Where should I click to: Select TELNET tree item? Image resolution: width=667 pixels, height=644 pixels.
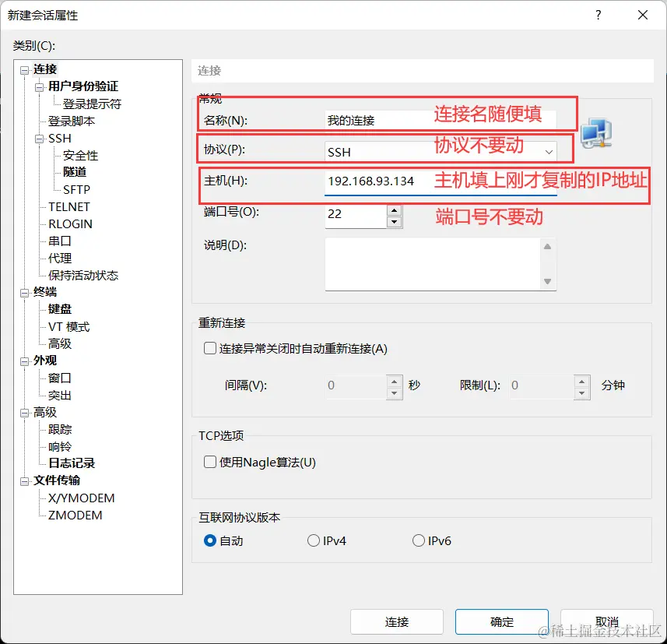(x=69, y=207)
